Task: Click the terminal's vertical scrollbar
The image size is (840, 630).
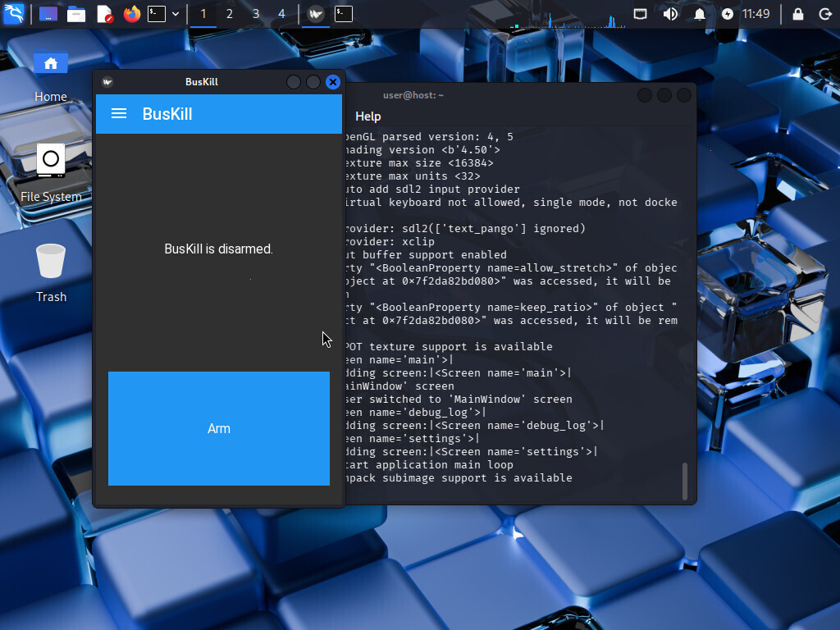Action: coord(685,481)
